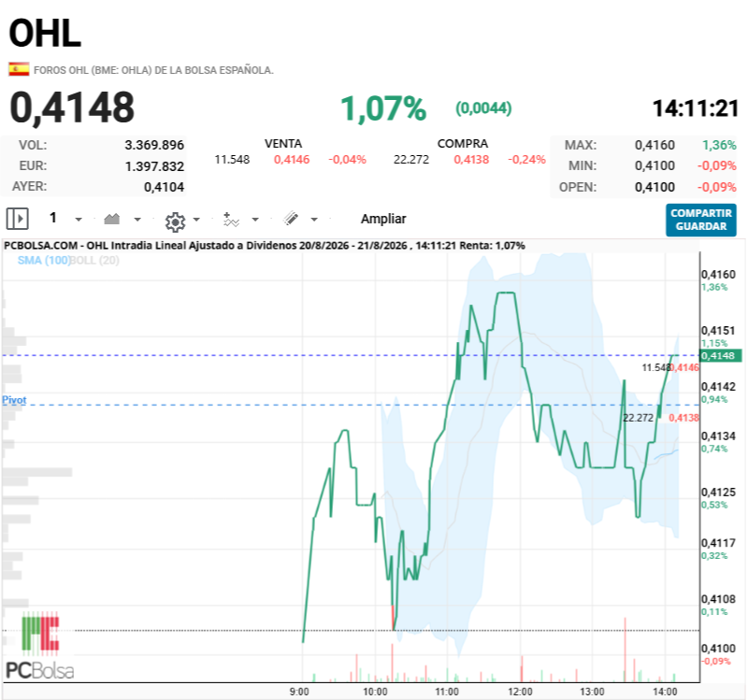Image resolution: width=748 pixels, height=700 pixels.
Task: Open the add indicators icon
Action: click(x=231, y=220)
